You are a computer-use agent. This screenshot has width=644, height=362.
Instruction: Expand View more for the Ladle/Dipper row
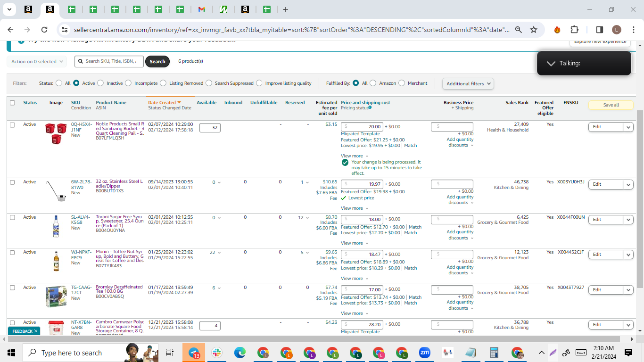355,208
